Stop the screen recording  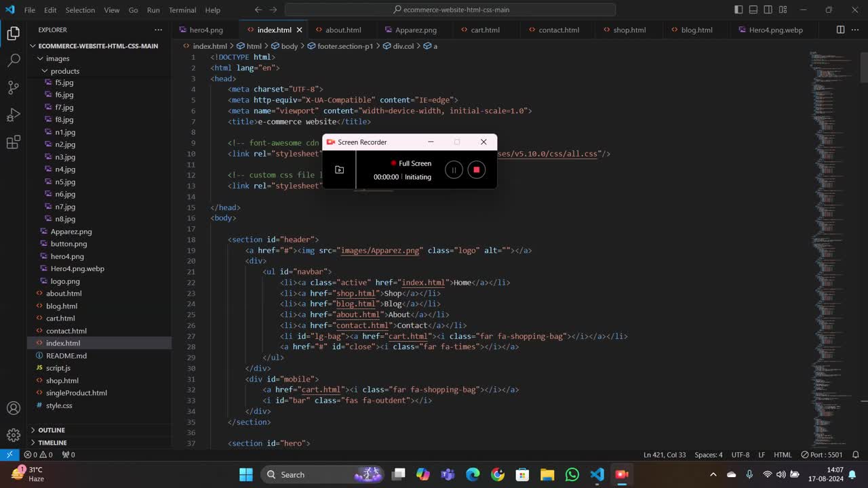click(476, 170)
